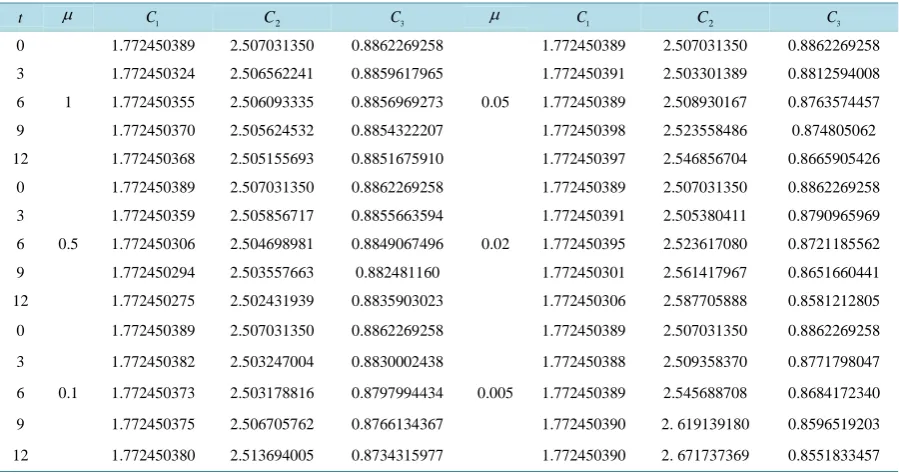Select the C2 value 2.546856704
The image size is (899, 474).
(705, 159)
